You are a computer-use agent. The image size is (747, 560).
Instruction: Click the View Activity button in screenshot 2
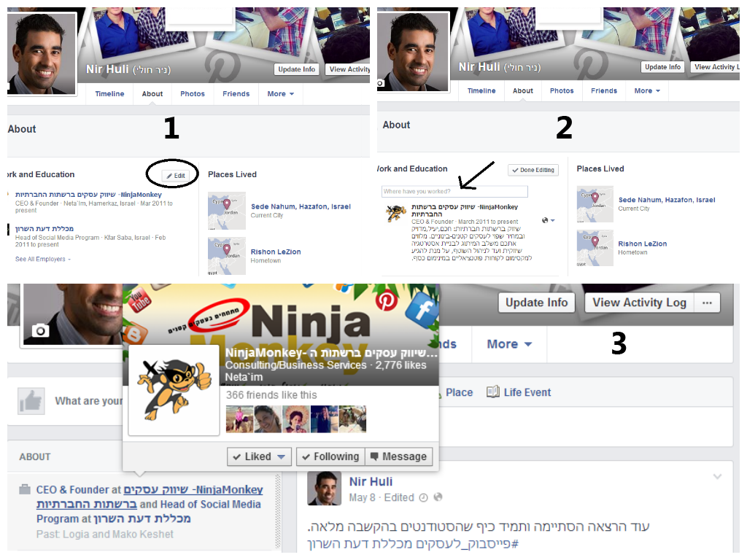point(715,66)
